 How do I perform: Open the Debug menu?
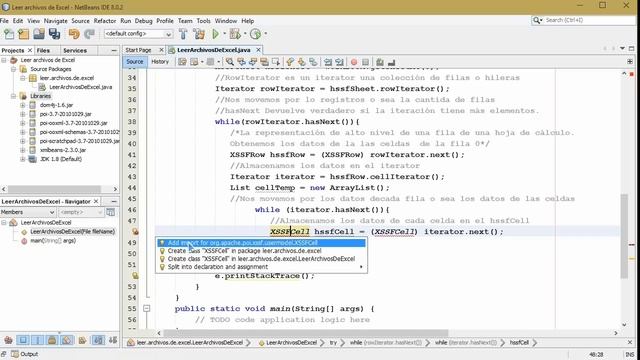pyautogui.click(x=143, y=21)
